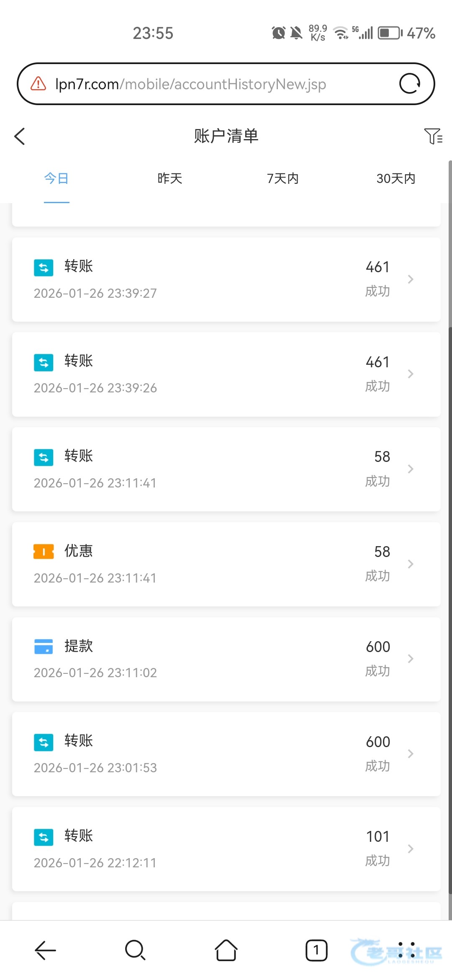Expand the 优惠 58 record chevron
452x980 pixels.
point(411,564)
